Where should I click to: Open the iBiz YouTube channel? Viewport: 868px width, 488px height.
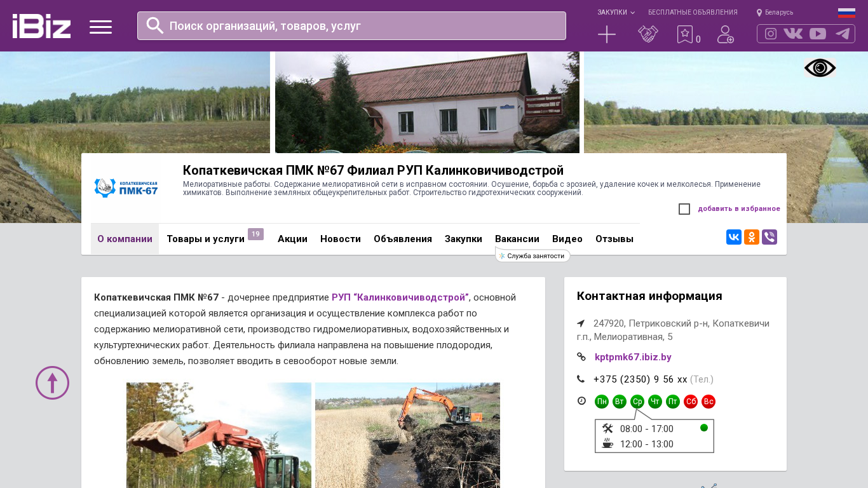tap(818, 34)
